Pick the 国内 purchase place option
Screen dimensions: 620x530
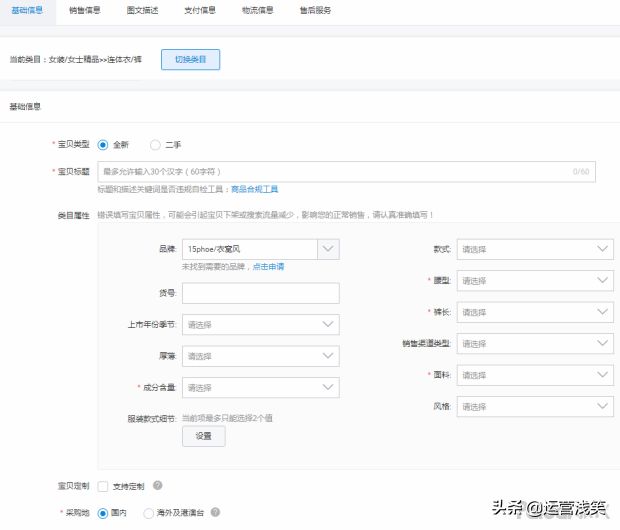(103, 512)
